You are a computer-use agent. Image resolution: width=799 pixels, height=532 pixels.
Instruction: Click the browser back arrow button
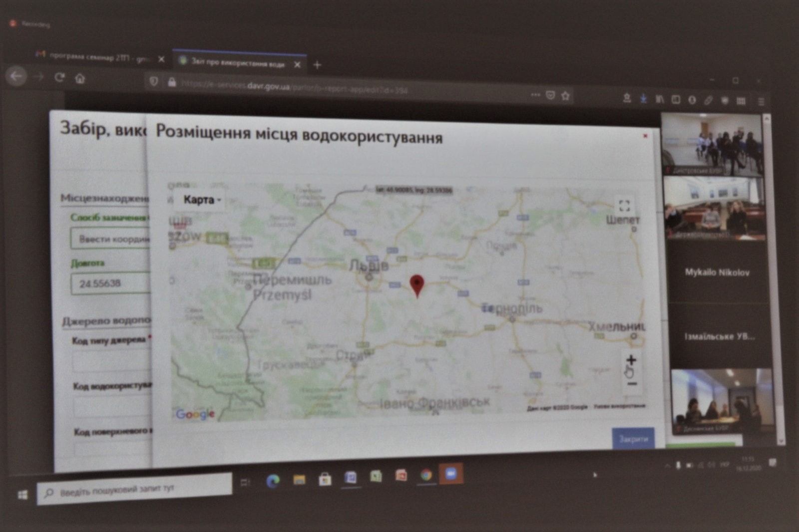coord(16,76)
